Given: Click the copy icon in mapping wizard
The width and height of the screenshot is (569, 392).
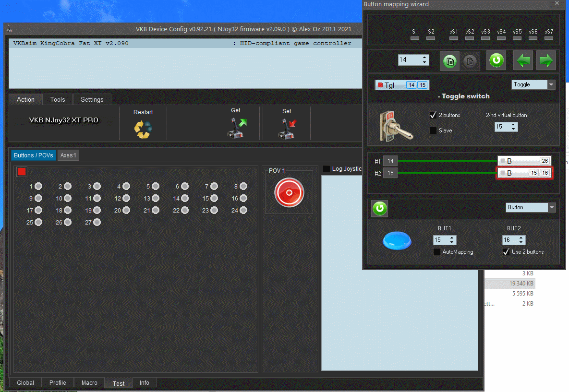Looking at the screenshot, I should pyautogui.click(x=449, y=61).
